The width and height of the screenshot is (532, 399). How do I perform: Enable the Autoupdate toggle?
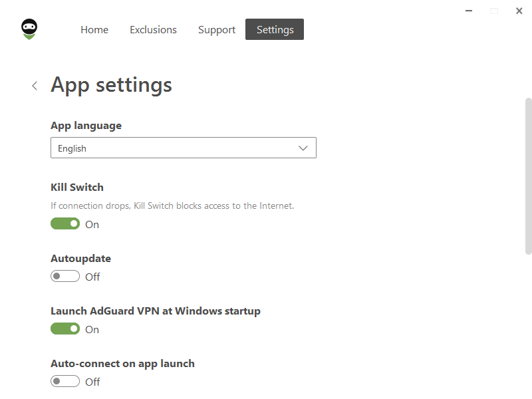[x=65, y=276]
